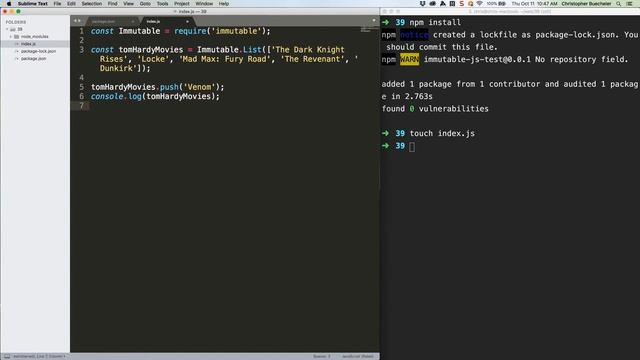Open the Tools menu

pyautogui.click(x=162, y=3)
